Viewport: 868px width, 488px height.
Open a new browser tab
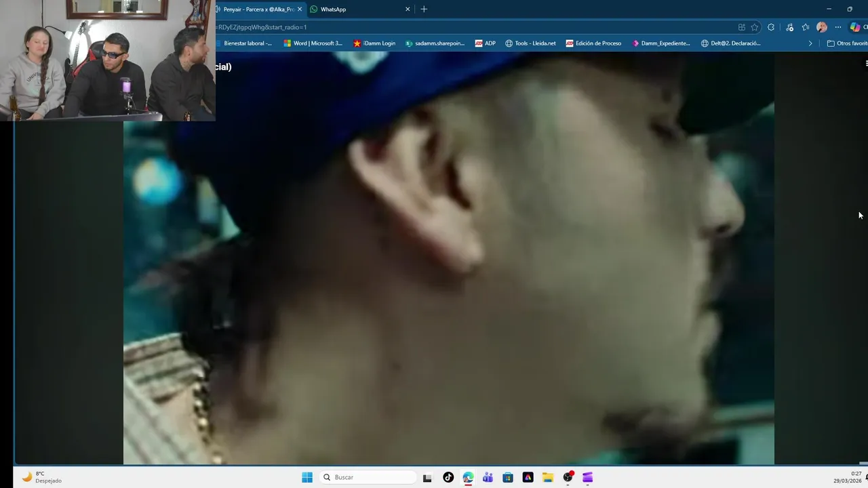click(x=424, y=9)
